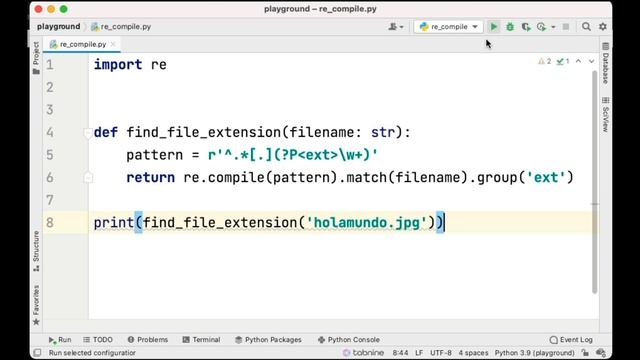The image size is (640, 360).
Task: Click the import keyword on line 1
Action: click(118, 65)
